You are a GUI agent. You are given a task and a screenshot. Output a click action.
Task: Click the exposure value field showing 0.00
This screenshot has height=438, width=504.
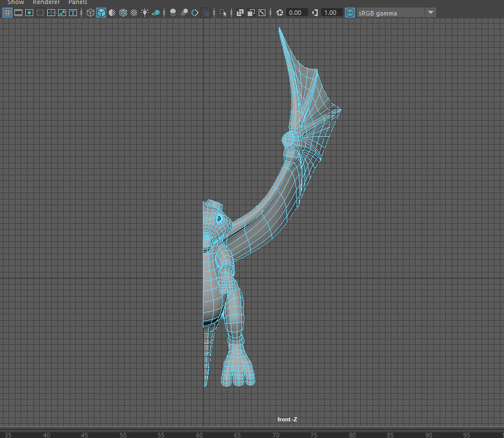295,13
